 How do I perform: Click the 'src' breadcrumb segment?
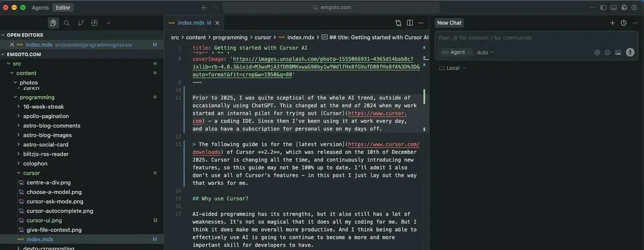point(175,38)
